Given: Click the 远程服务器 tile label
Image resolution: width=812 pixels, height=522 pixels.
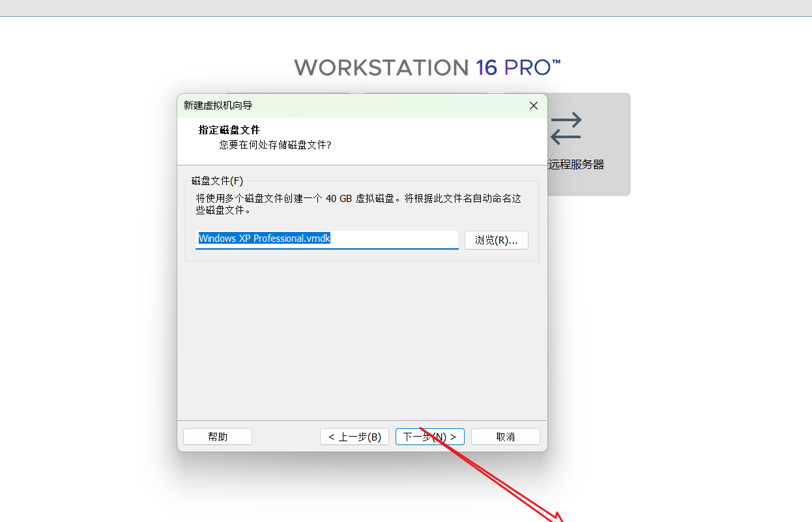Looking at the screenshot, I should pyautogui.click(x=576, y=165).
